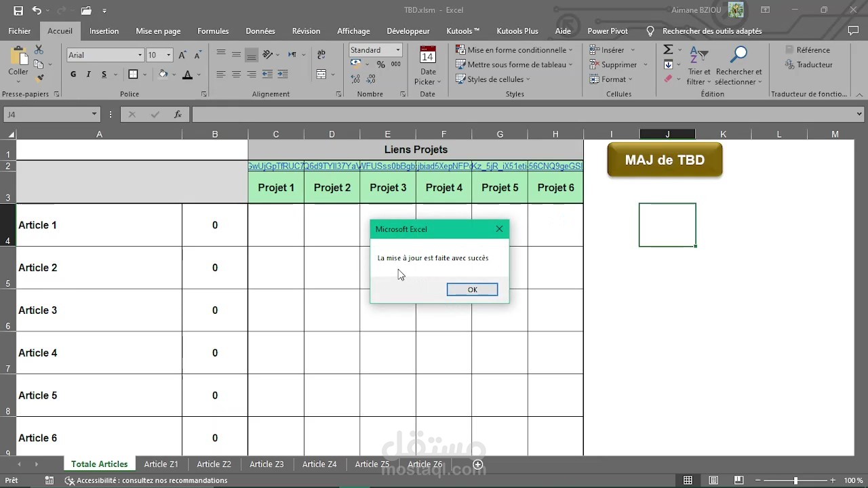Align text to the left
Viewport: 868px width, 488px height.
click(x=221, y=75)
